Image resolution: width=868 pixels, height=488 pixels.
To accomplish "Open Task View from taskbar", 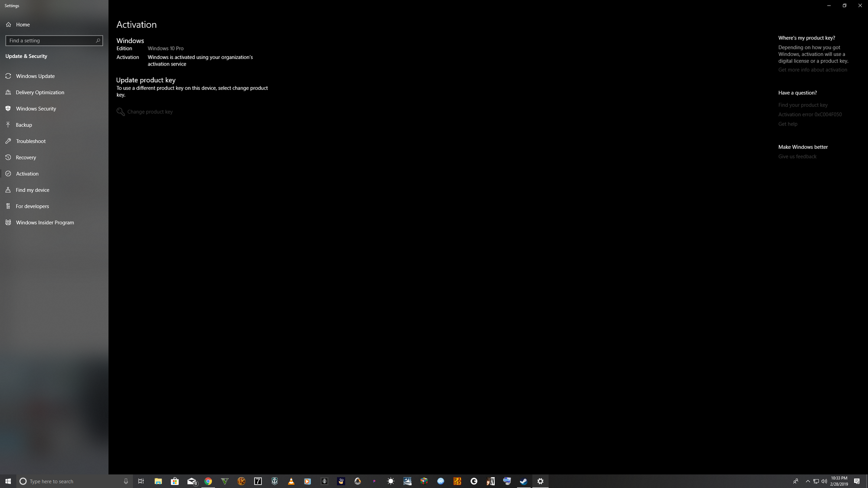I will pyautogui.click(x=141, y=481).
